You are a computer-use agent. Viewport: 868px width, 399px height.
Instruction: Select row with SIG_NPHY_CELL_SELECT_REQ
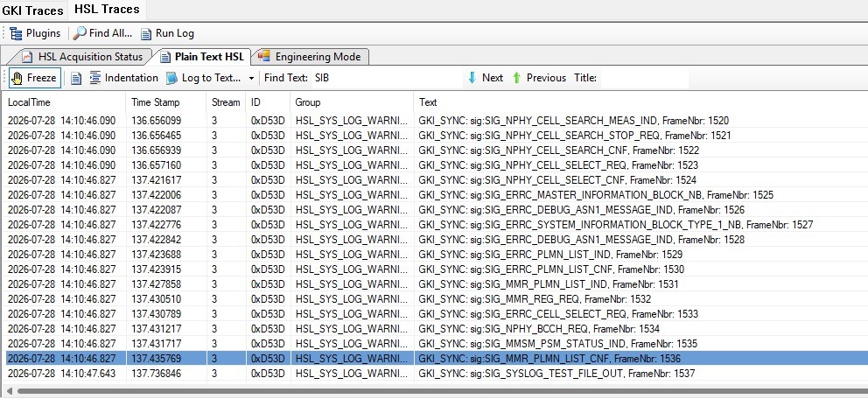[437, 164]
